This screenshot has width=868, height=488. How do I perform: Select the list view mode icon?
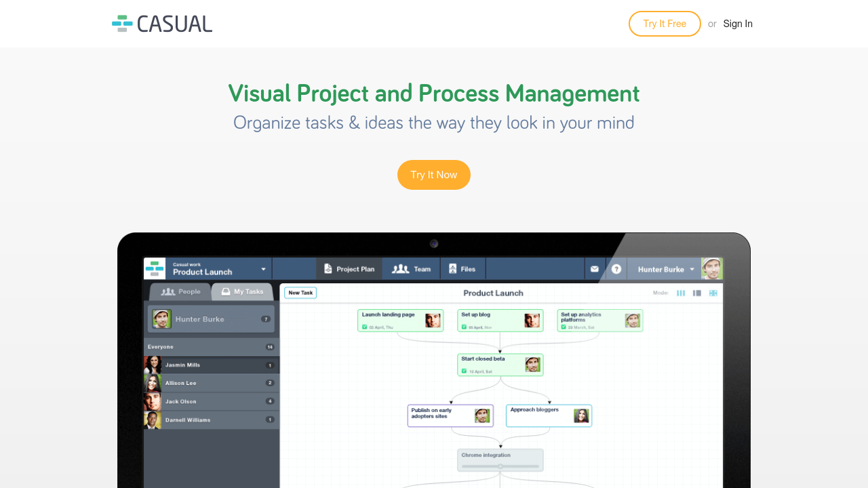click(696, 293)
